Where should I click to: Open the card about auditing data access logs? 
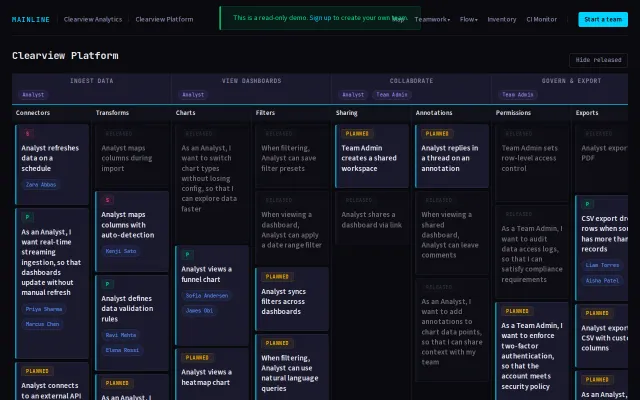click(532, 251)
